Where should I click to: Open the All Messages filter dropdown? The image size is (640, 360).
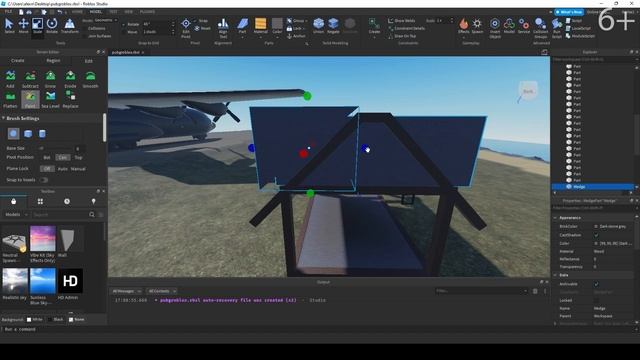[x=127, y=291]
